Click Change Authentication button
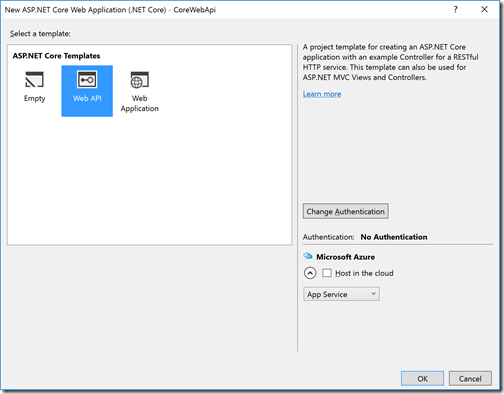Image resolution: width=504 pixels, height=394 pixels. click(346, 211)
